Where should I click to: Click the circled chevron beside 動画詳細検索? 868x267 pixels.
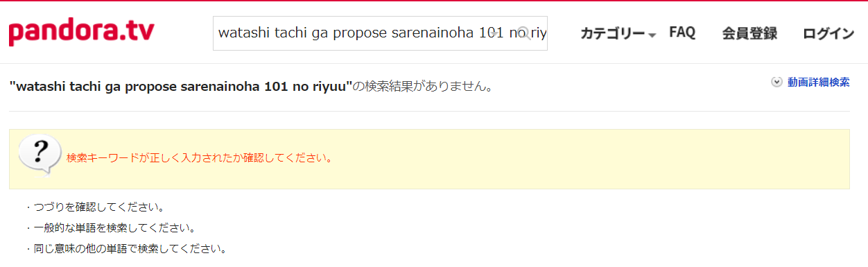776,82
